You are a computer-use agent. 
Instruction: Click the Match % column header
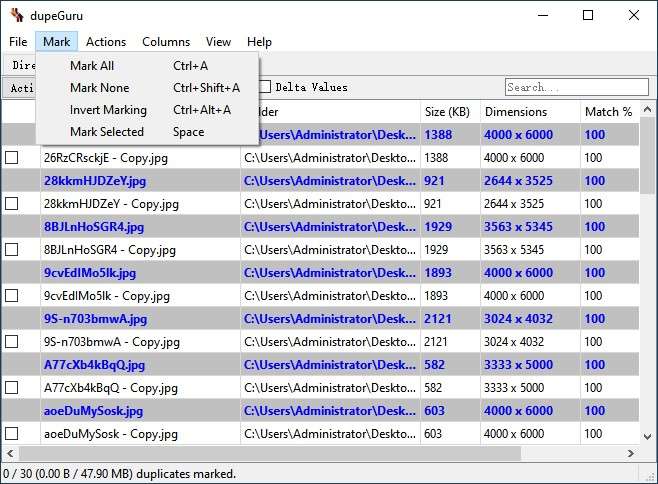(x=607, y=112)
